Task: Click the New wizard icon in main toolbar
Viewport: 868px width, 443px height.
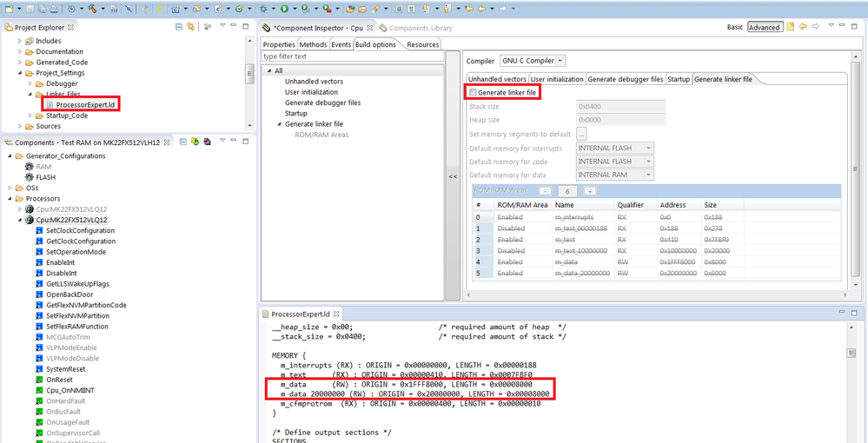Action: click(x=10, y=9)
